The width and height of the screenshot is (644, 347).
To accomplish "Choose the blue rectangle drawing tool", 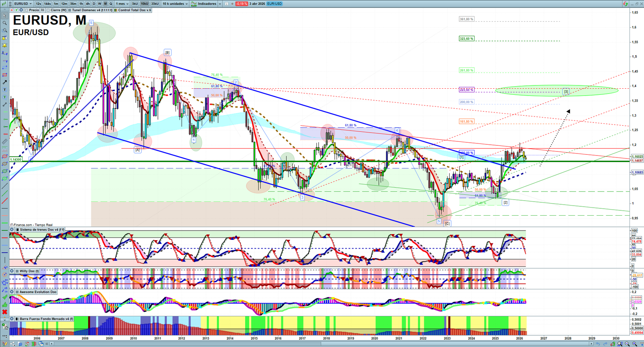I will (x=4, y=67).
